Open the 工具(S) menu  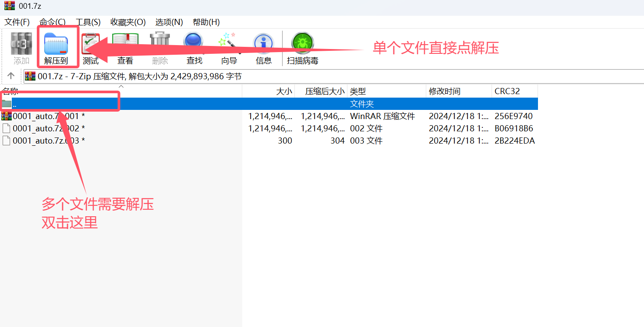pyautogui.click(x=88, y=22)
